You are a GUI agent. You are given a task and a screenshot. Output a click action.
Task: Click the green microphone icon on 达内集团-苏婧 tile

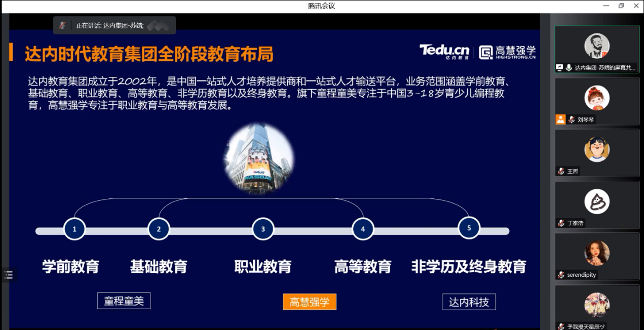tap(569, 67)
